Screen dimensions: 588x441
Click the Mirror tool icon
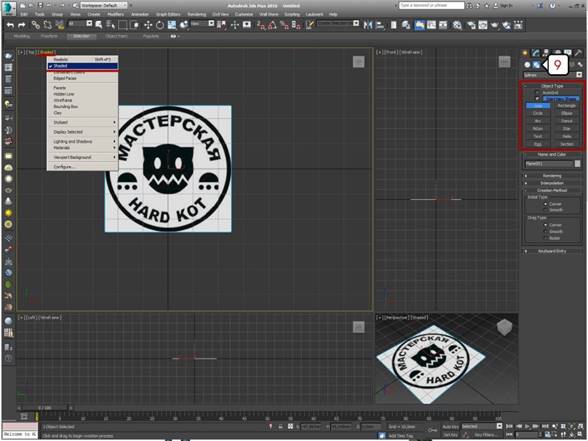pos(368,25)
